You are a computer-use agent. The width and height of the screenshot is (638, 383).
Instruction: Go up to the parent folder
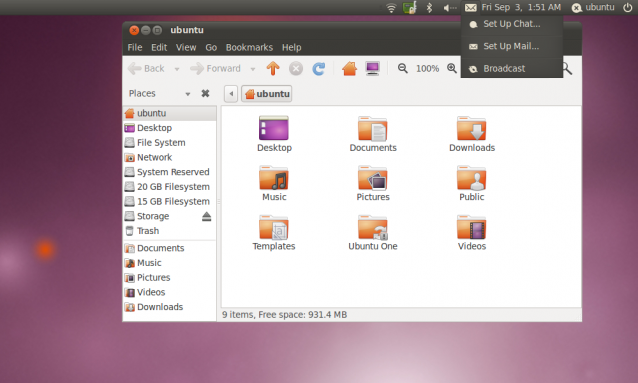273,68
